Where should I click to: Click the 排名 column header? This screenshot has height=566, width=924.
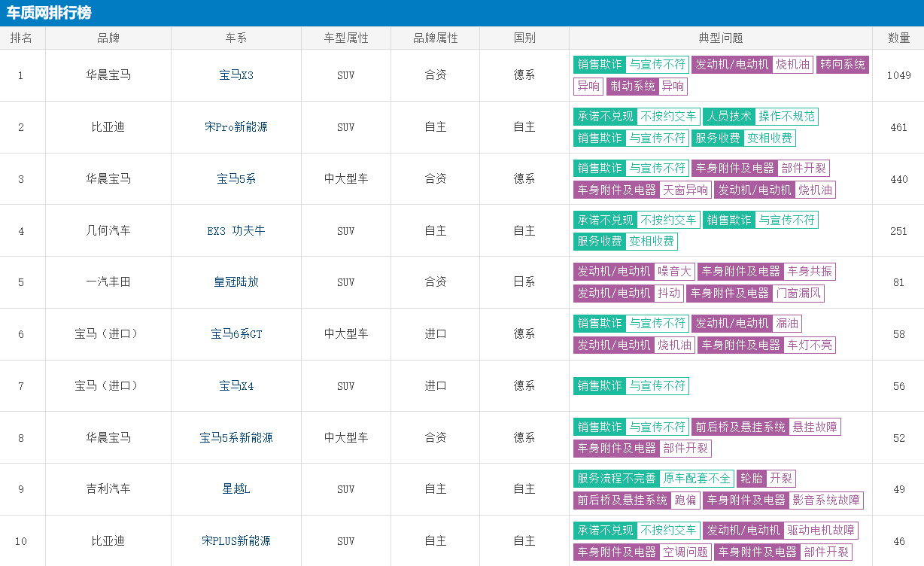[21, 38]
